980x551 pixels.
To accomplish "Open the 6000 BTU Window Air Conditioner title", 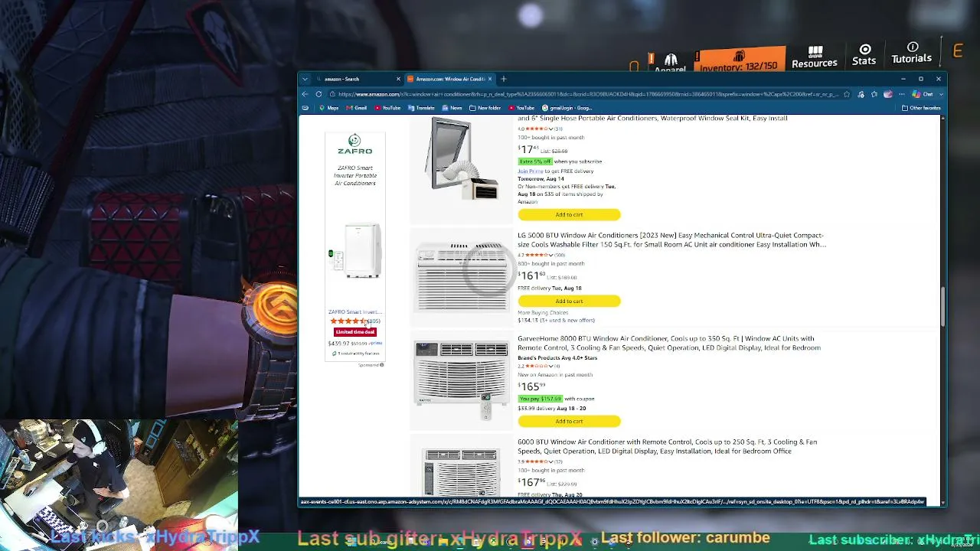I will point(667,446).
